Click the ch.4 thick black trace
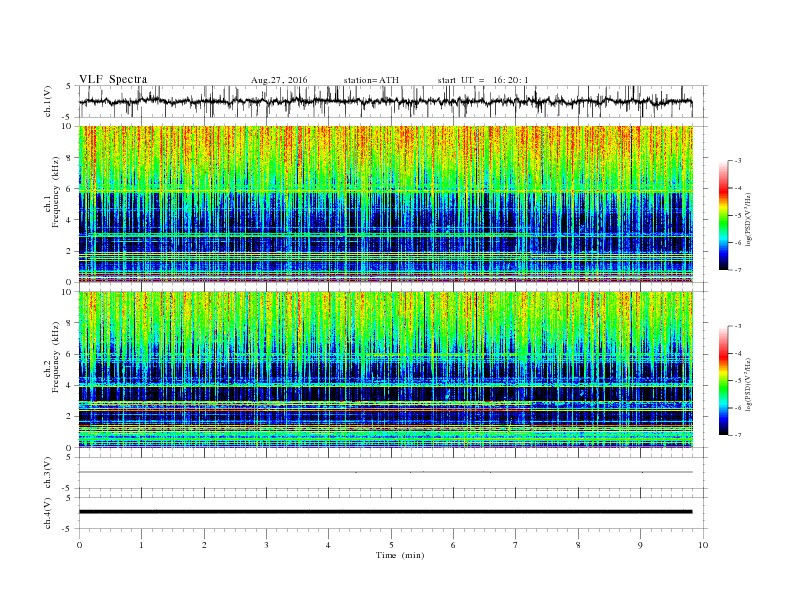792x612 pixels. pyautogui.click(x=385, y=512)
